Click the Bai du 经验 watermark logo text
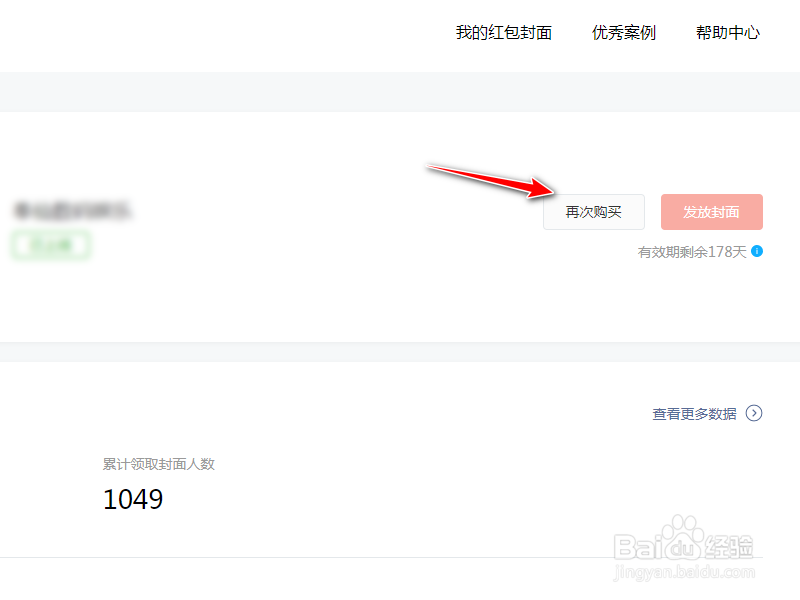Viewport: 800px width, 600px height. tap(684, 547)
